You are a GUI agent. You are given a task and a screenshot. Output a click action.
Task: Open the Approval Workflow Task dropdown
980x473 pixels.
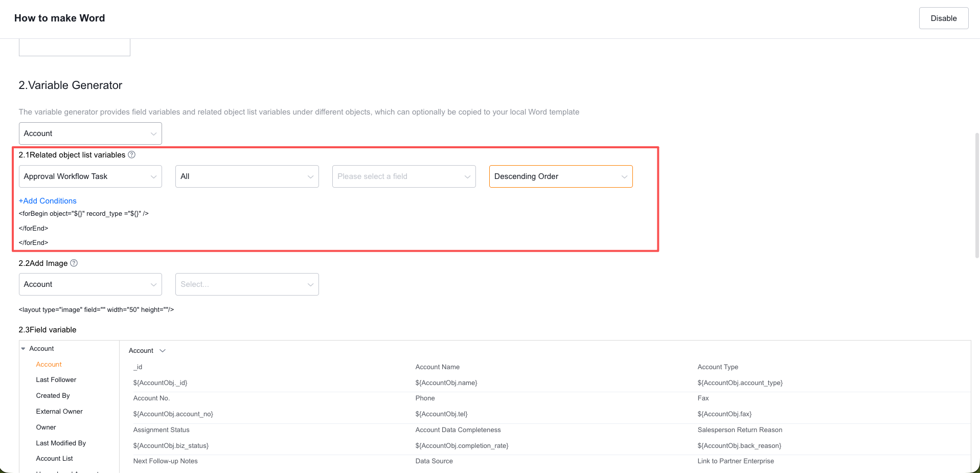[x=90, y=176]
